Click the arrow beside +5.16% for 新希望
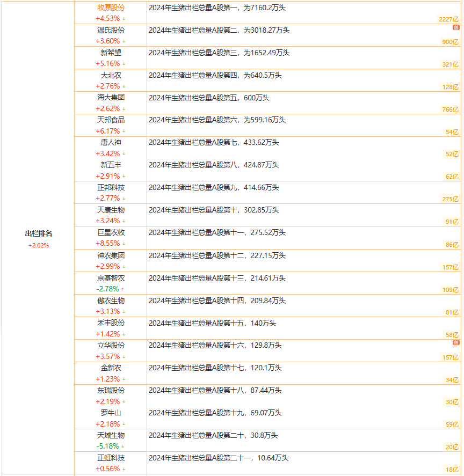Screen dimensions: 464x476 tap(124, 64)
